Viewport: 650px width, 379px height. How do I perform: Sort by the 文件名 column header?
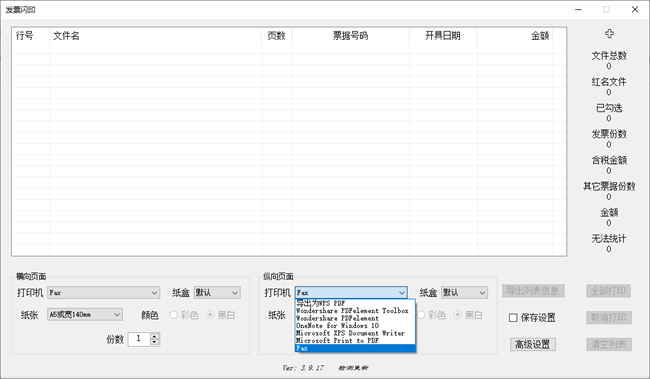[155, 36]
